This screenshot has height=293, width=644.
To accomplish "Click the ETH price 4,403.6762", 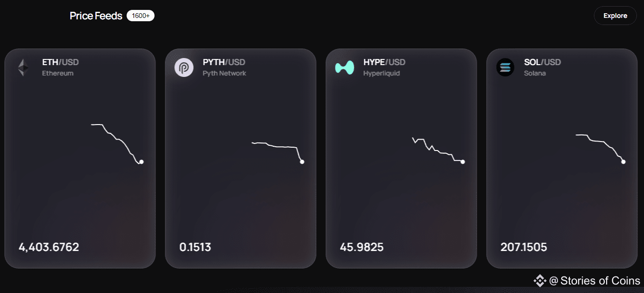I will 49,247.
